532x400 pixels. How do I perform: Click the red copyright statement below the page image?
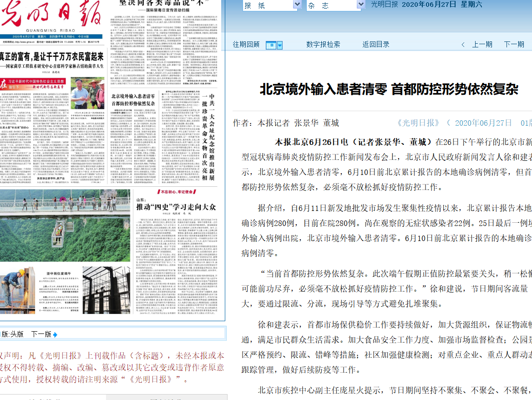(x=112, y=367)
